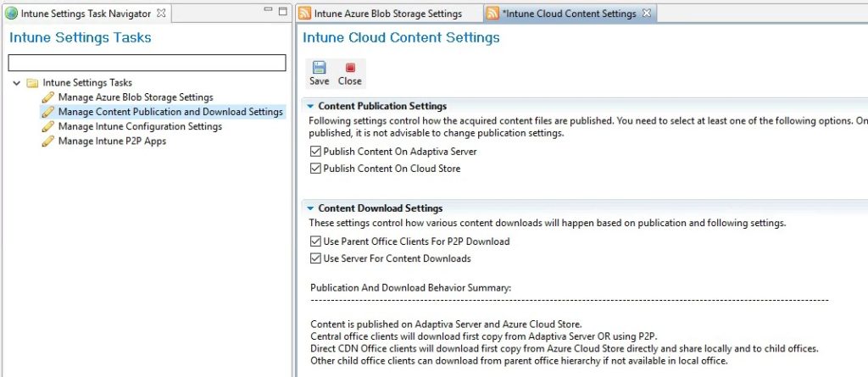Screen dimensions: 868x377
Task: Select the Intune Settings Tasks root folder label
Action: click(87, 83)
